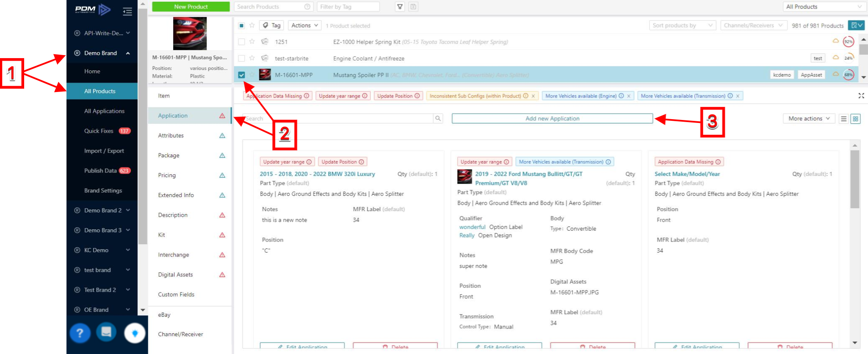Open 2019 - 2022 Ford Mustang application link

click(x=528, y=178)
